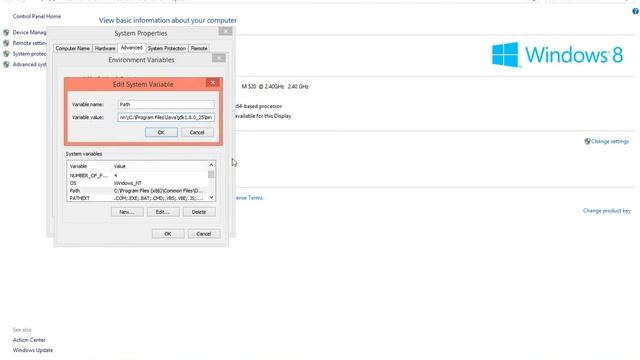Image resolution: width=640 pixels, height=360 pixels.
Task: Click Edit under System variables
Action: 163,212
